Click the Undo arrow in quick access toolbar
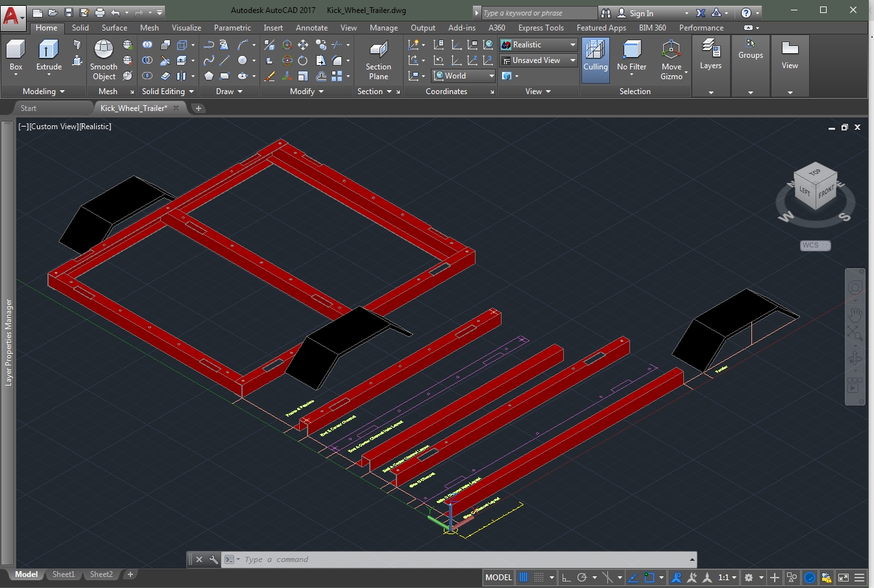 point(115,12)
